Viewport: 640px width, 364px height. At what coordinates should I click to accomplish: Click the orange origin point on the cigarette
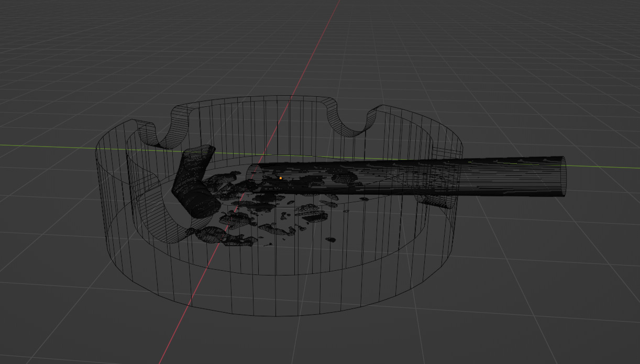(x=281, y=178)
